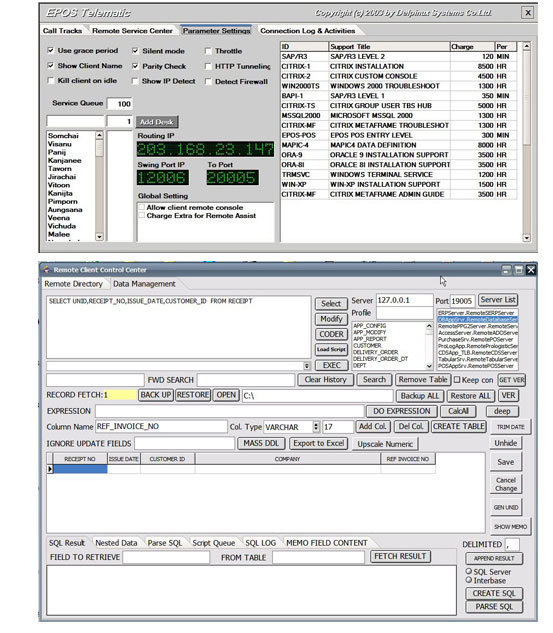
Task: Enable the Throttle checkbox
Action: (x=208, y=51)
